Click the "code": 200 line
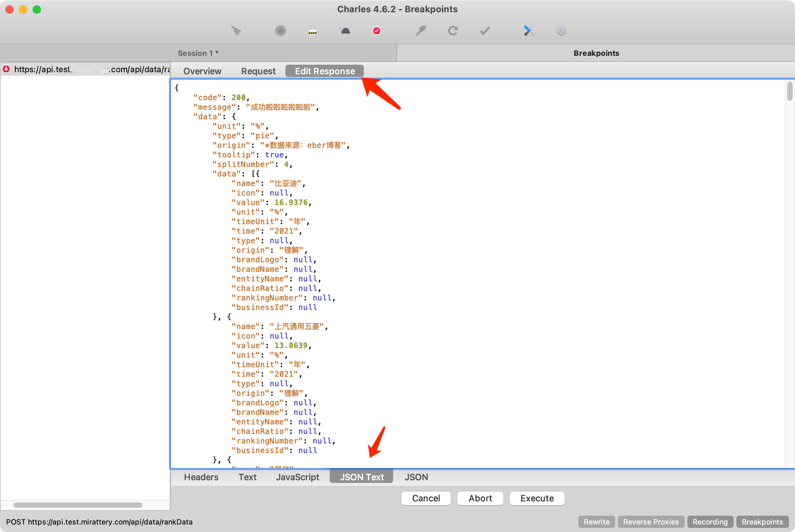 [x=221, y=97]
